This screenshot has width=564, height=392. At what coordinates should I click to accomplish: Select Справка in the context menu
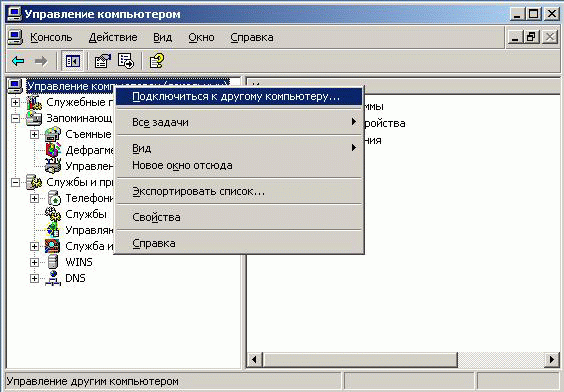pyautogui.click(x=239, y=243)
